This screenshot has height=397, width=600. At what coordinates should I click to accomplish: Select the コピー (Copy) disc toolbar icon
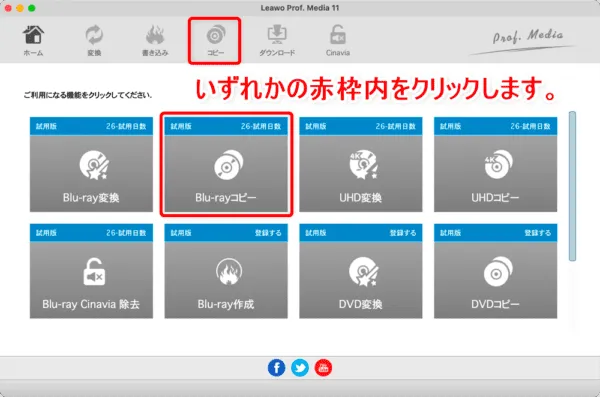pos(215,41)
